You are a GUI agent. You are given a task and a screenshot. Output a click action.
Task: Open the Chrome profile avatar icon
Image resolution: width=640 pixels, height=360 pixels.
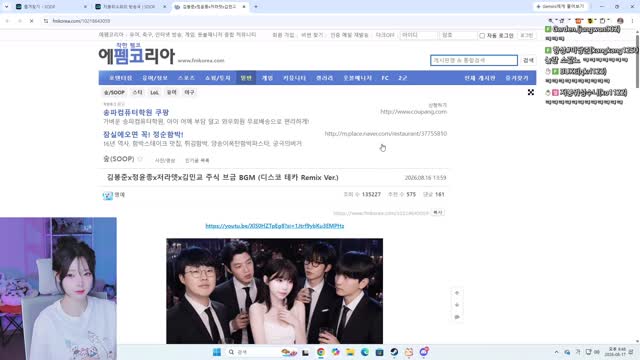(x=620, y=21)
